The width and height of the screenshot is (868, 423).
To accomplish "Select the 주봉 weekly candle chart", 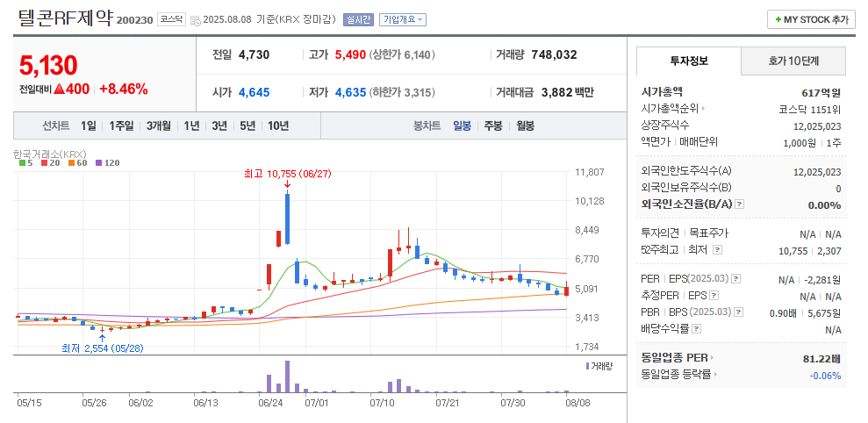I will point(493,125).
